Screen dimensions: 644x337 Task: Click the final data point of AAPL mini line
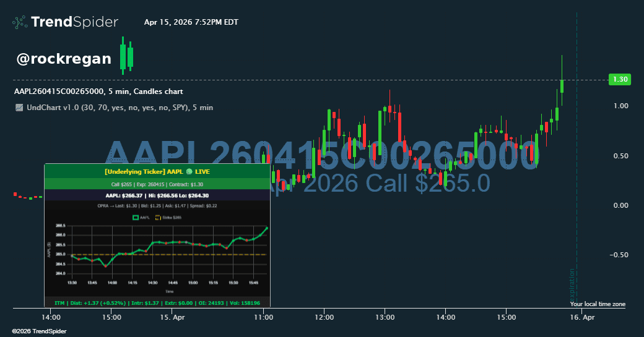(x=267, y=228)
